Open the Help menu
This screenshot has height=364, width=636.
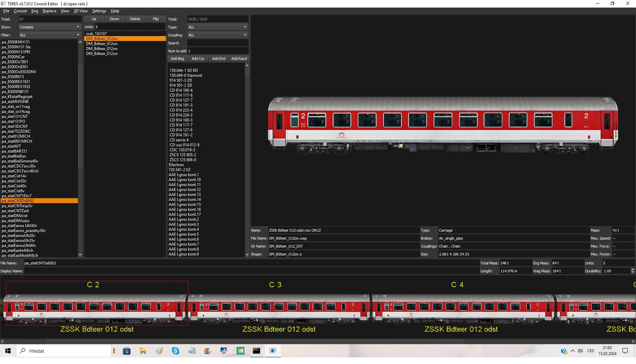pyautogui.click(x=115, y=11)
